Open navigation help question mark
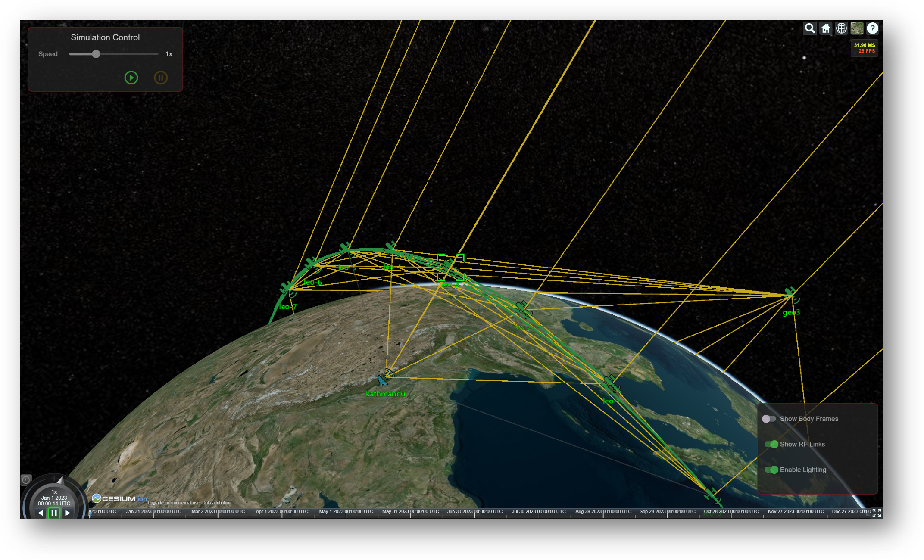The width and height of the screenshot is (924, 560). click(x=872, y=28)
